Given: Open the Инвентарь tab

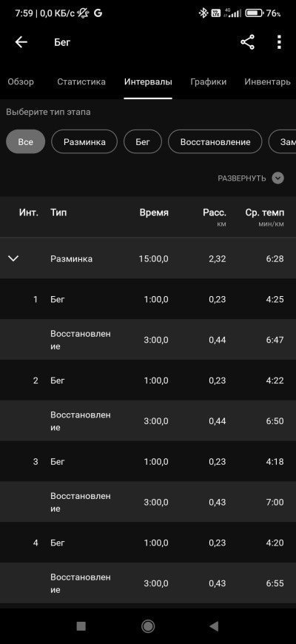Looking at the screenshot, I should tap(267, 81).
